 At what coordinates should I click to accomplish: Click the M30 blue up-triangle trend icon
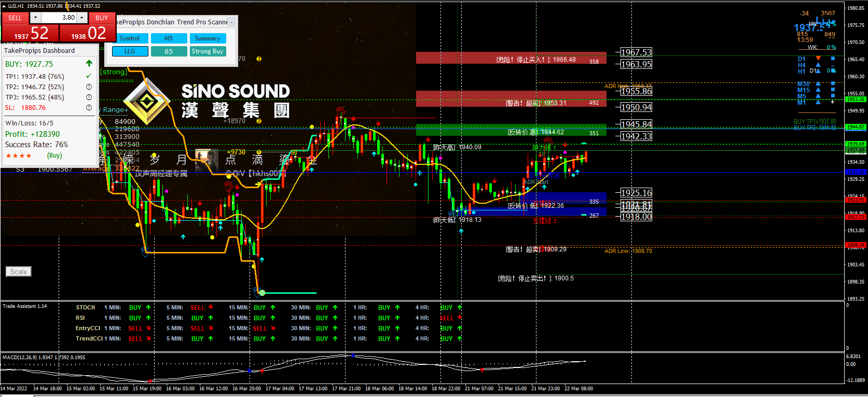818,83
